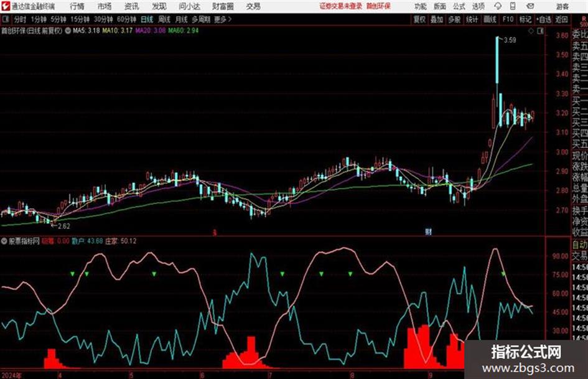
Task: Expand the 更多 periods chevron
Action: click(223, 19)
